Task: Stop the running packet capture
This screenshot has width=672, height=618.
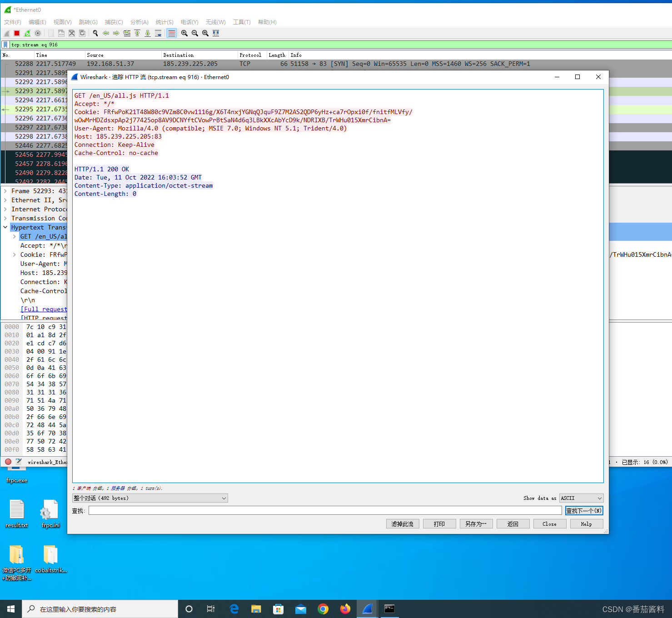Action: coord(17,33)
